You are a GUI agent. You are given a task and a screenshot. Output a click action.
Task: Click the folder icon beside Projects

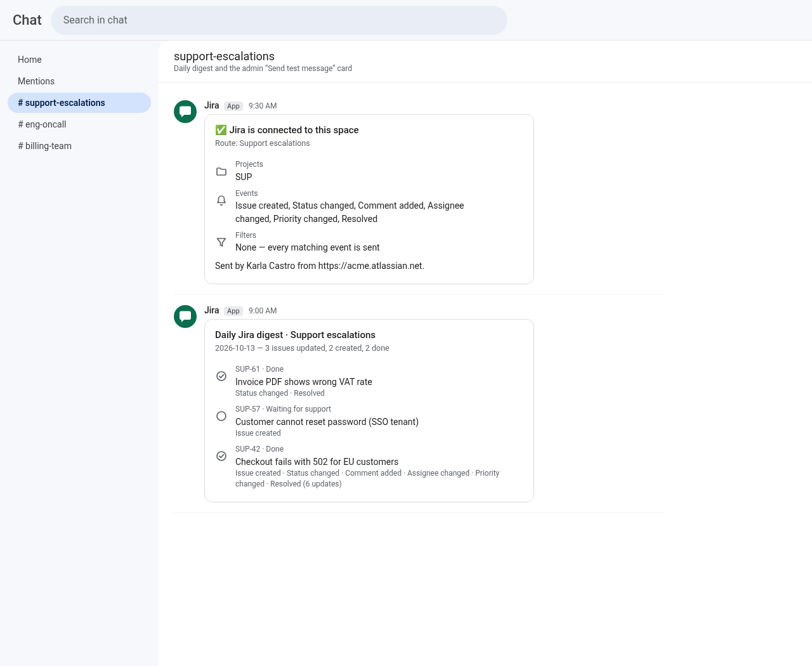221,171
